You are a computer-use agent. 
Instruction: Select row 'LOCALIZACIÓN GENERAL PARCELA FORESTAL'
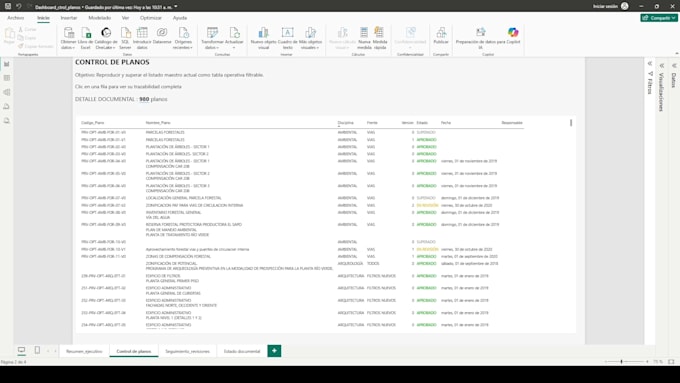point(302,198)
